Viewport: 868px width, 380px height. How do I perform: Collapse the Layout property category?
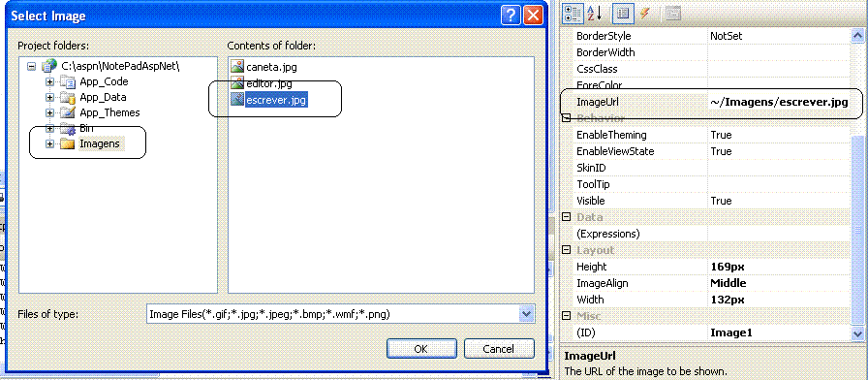tap(567, 250)
